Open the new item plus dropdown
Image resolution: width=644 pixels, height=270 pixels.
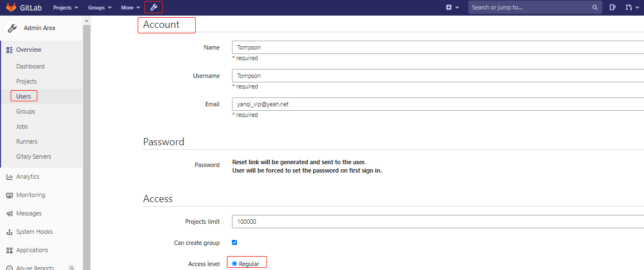coord(452,8)
